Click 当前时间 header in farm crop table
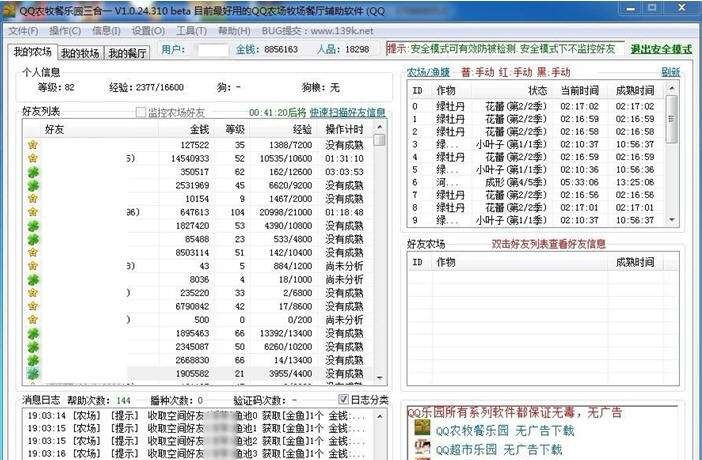The width and height of the screenshot is (702, 460). pyautogui.click(x=579, y=90)
